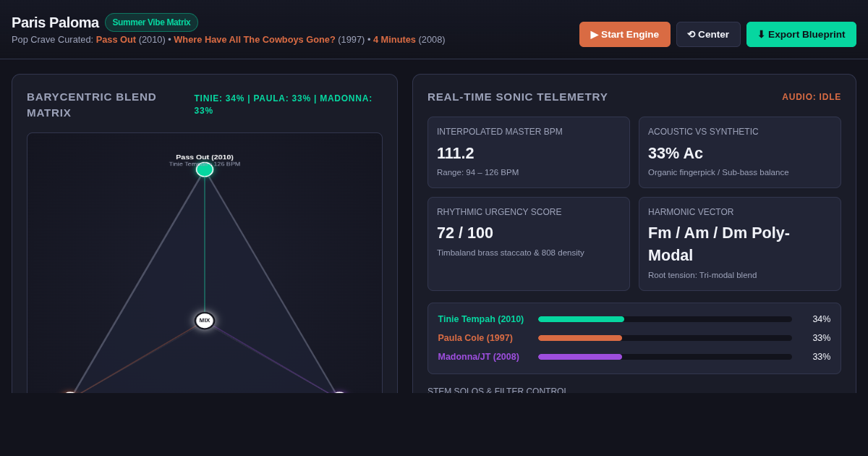This screenshot has width=868, height=456.
Task: Click the 34% value beside Tinie Tempah
Action: pyautogui.click(x=821, y=319)
